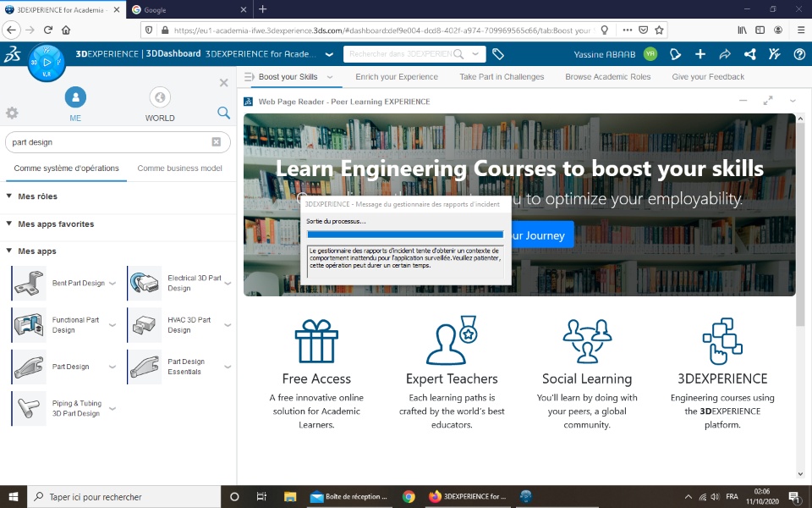Close the compass side panel
Image resolution: width=812 pixels, height=508 pixels.
tap(223, 82)
